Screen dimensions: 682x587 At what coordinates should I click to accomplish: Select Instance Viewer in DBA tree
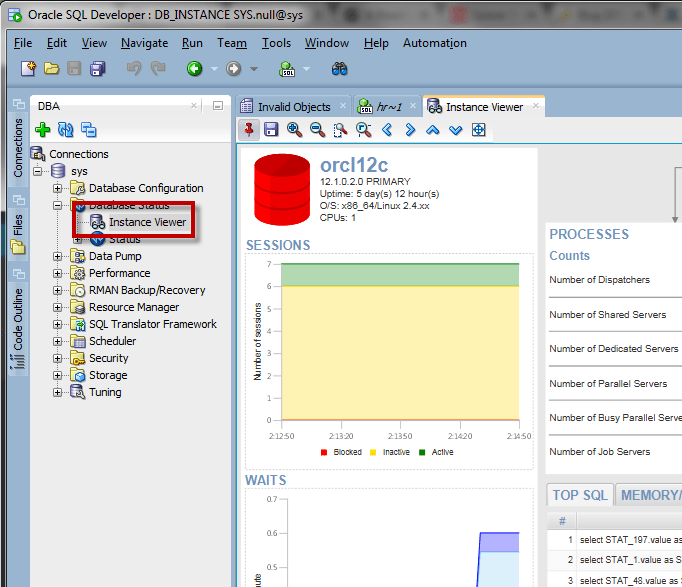[x=147, y=222]
